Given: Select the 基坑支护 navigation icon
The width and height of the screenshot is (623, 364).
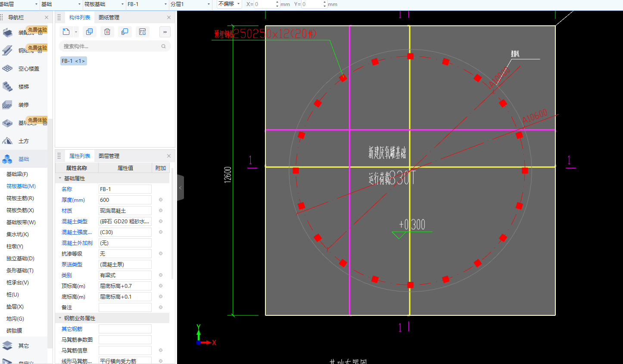Looking at the screenshot, I should click(7, 123).
